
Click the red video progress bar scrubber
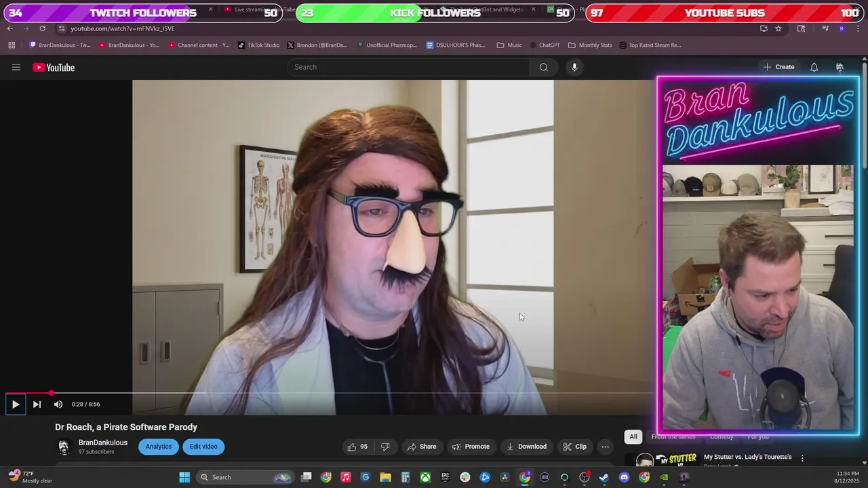tap(52, 393)
